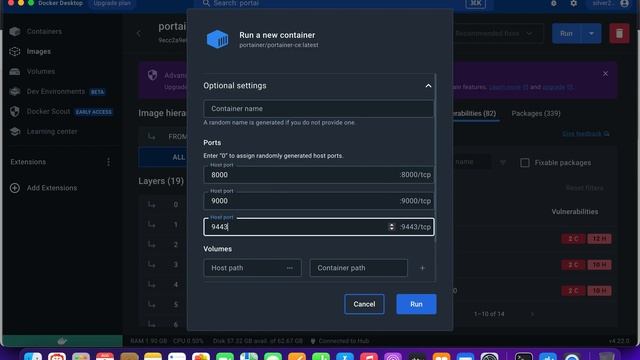Click the Docker whale icon in the status bar
Viewport: 640px width, 360px height.
[x=62, y=341]
